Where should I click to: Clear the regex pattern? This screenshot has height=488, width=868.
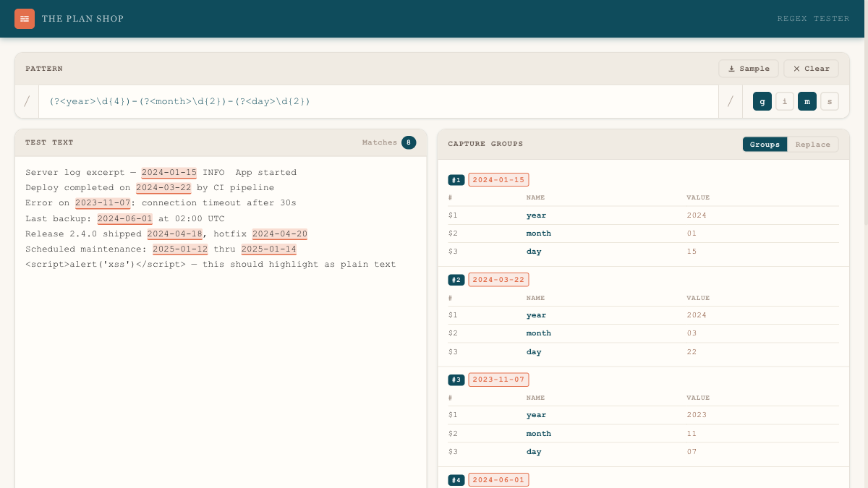(811, 69)
